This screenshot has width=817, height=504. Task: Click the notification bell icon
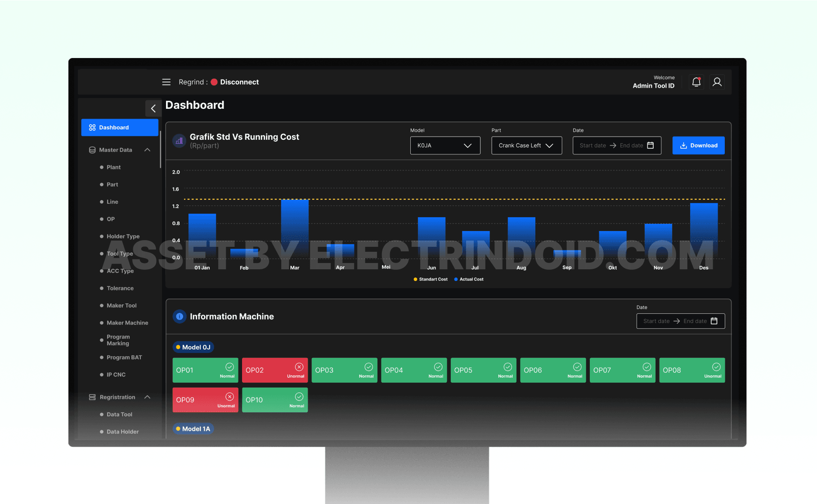pyautogui.click(x=696, y=82)
